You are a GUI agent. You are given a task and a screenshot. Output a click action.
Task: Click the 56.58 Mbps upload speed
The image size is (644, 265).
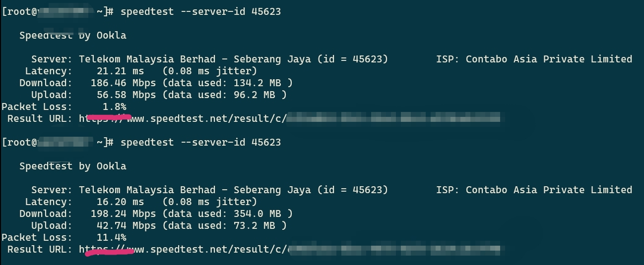pos(126,95)
